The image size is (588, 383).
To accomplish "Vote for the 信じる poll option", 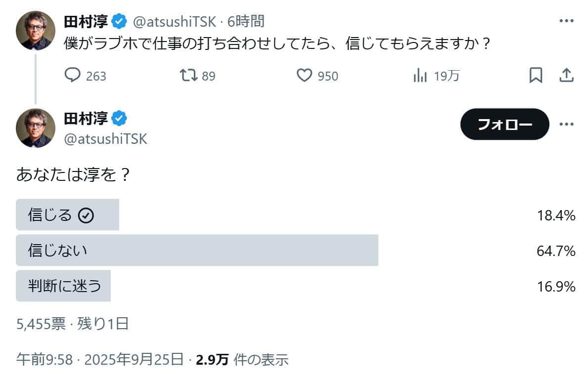I will click(x=68, y=214).
